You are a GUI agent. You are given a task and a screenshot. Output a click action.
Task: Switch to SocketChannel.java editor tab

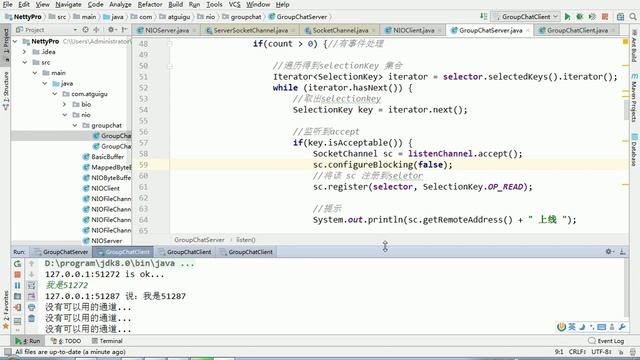(x=340, y=30)
